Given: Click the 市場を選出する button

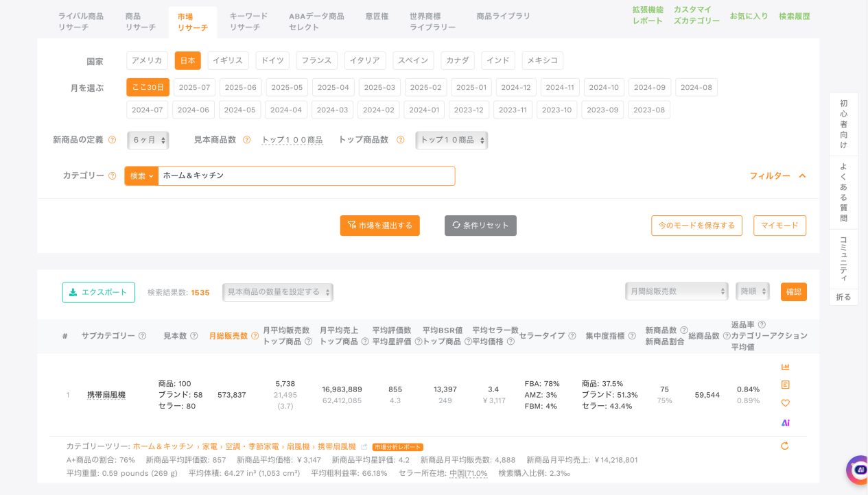Looking at the screenshot, I should tap(379, 226).
